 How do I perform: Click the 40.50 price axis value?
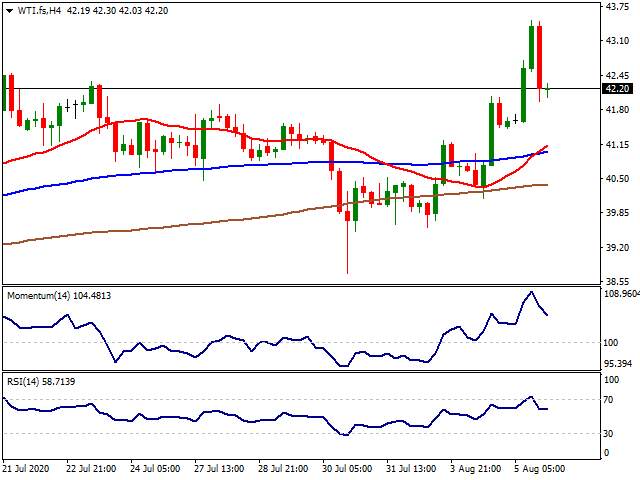(x=617, y=179)
